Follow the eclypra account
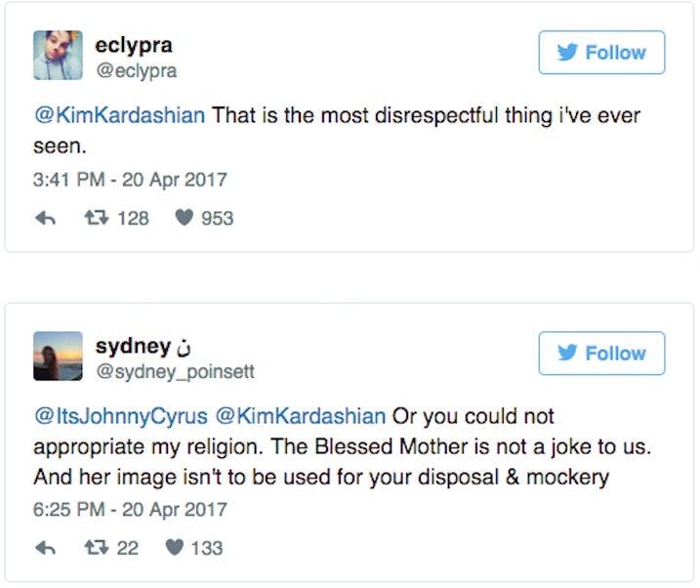Viewport: 700px width, 588px height. [601, 53]
